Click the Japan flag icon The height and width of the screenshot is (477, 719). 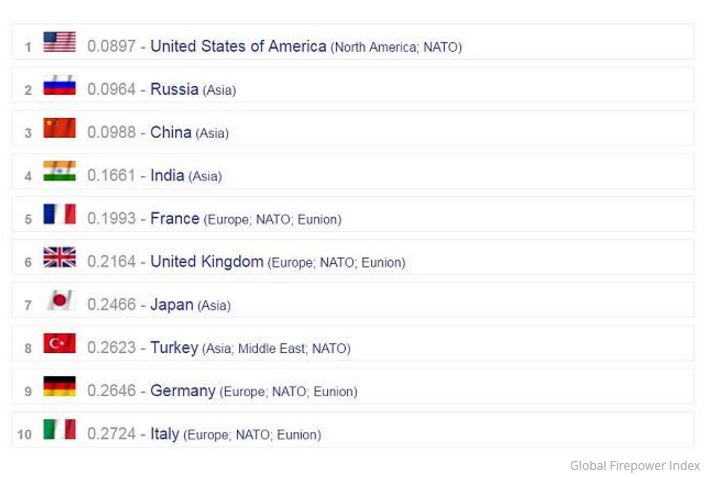point(60,300)
